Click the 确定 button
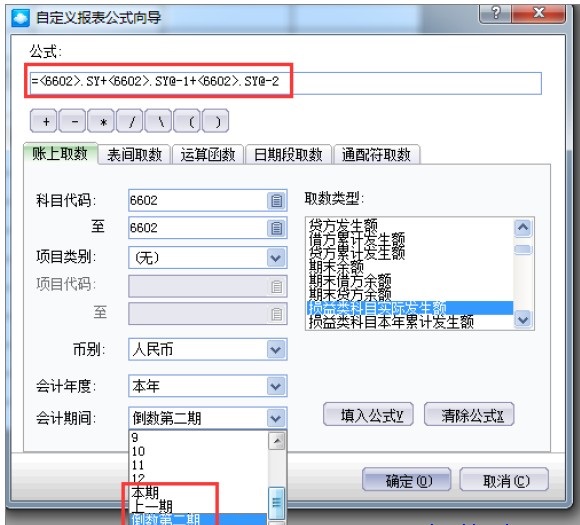This screenshot has height=525, width=580. [407, 480]
